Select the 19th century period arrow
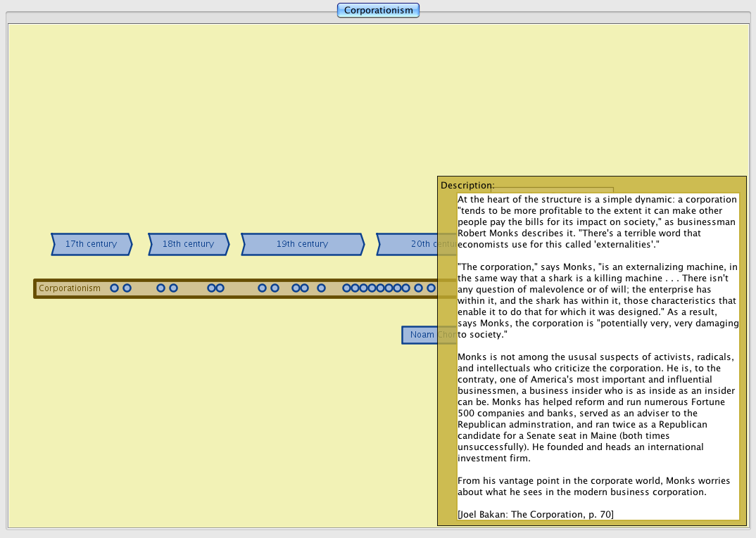The image size is (756, 538). tap(302, 244)
